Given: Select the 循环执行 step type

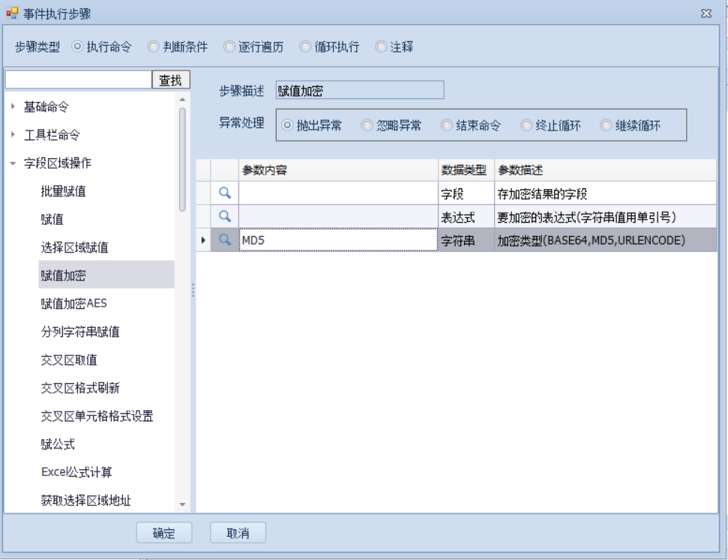Looking at the screenshot, I should tap(305, 46).
